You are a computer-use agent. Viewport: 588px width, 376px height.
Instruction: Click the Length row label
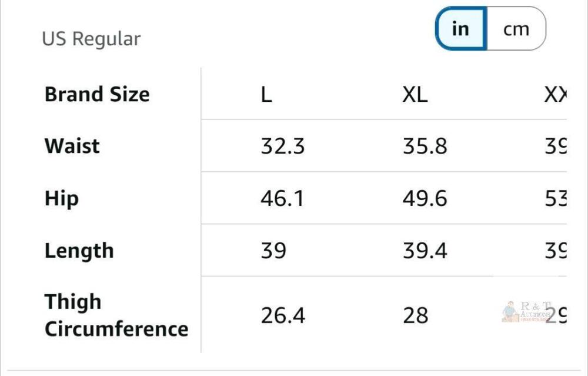(79, 251)
